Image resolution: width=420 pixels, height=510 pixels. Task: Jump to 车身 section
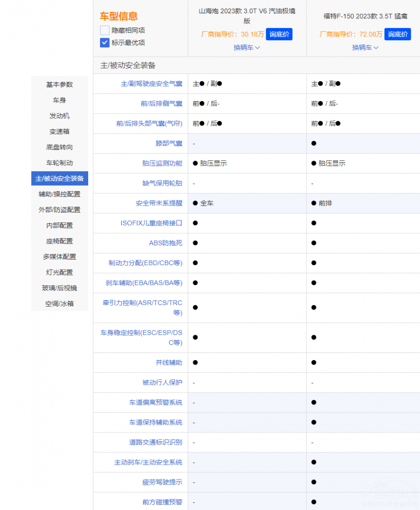pyautogui.click(x=60, y=100)
